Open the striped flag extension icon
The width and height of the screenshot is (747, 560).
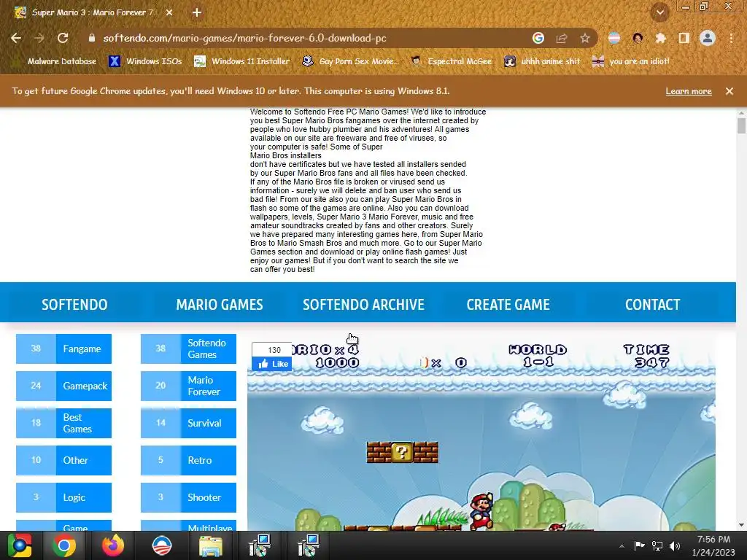(x=614, y=38)
